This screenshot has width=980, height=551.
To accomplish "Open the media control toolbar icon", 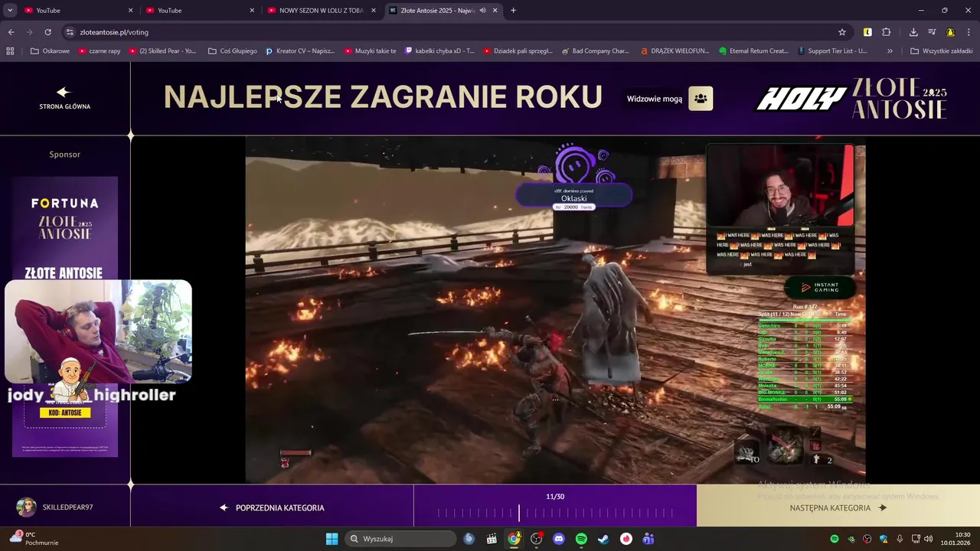I will click(x=932, y=32).
